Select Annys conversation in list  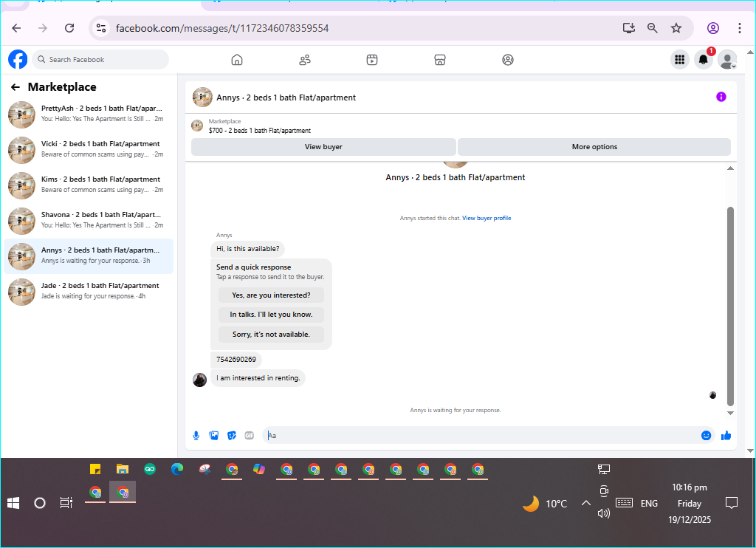pyautogui.click(x=89, y=256)
